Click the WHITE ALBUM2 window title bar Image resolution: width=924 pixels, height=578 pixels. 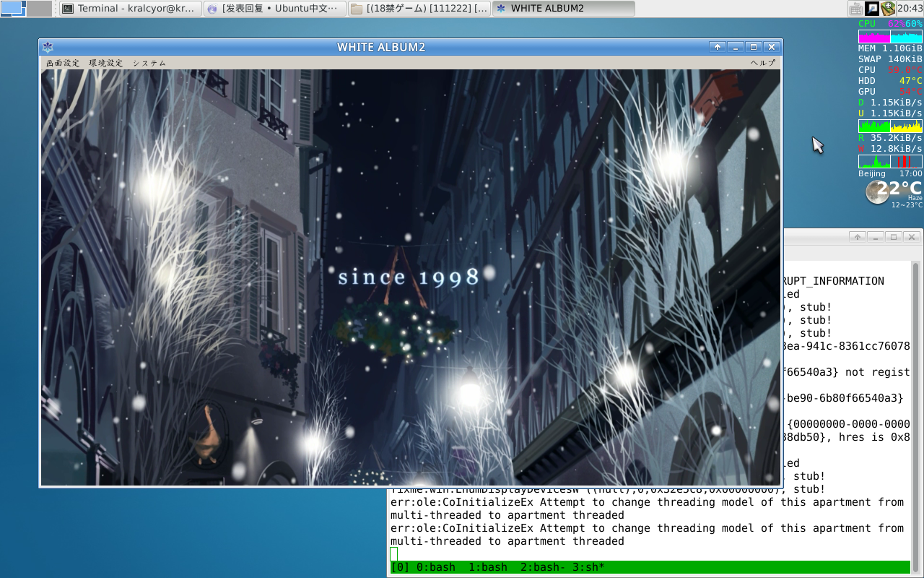click(x=381, y=47)
